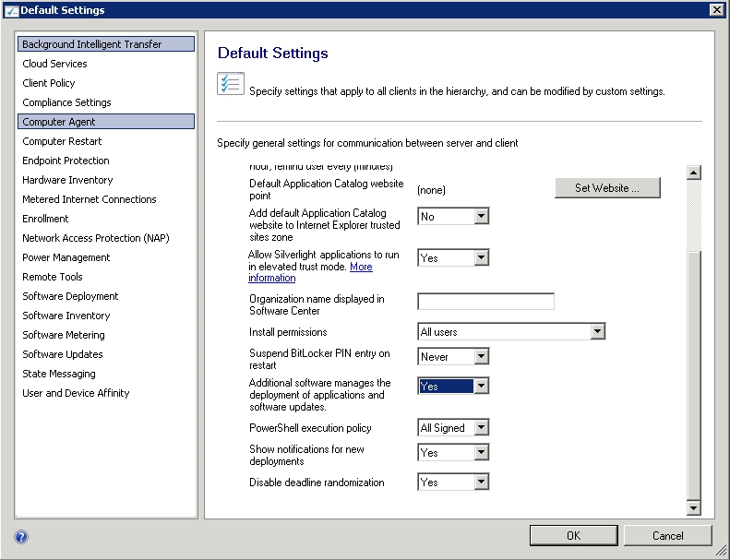730x560 pixels.
Task: Click the title bar window icon
Action: (10, 10)
